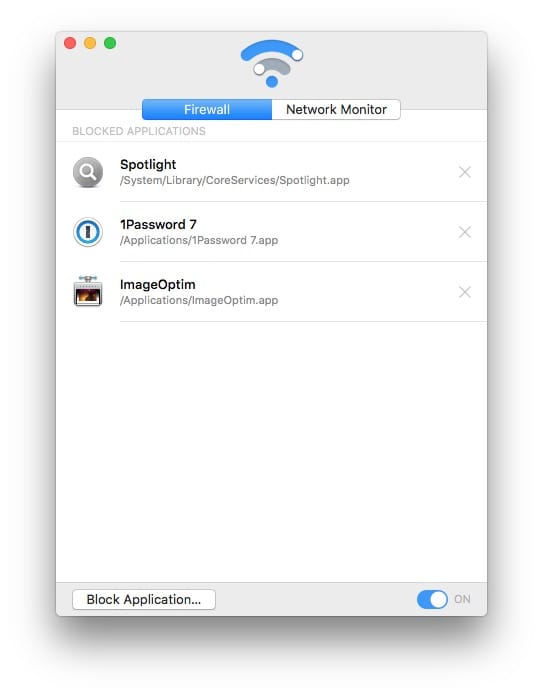Screen dimensions: 543x696
Task: Click the ImageOptim.app path text
Action: tap(199, 300)
